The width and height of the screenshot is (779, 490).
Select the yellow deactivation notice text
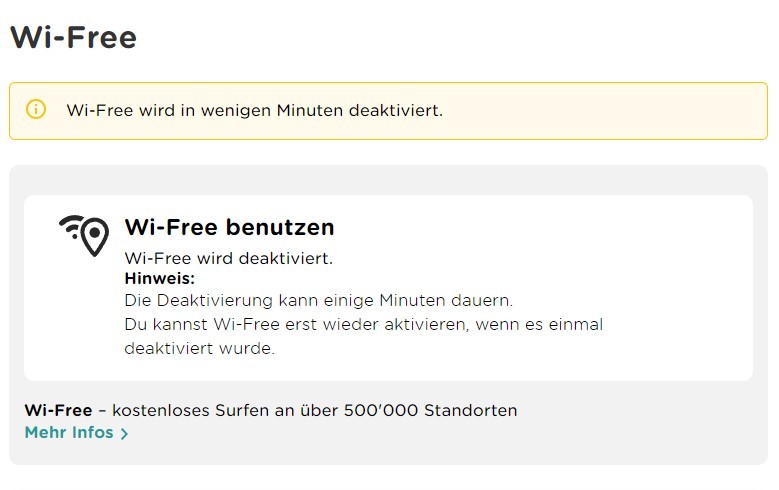tap(254, 110)
